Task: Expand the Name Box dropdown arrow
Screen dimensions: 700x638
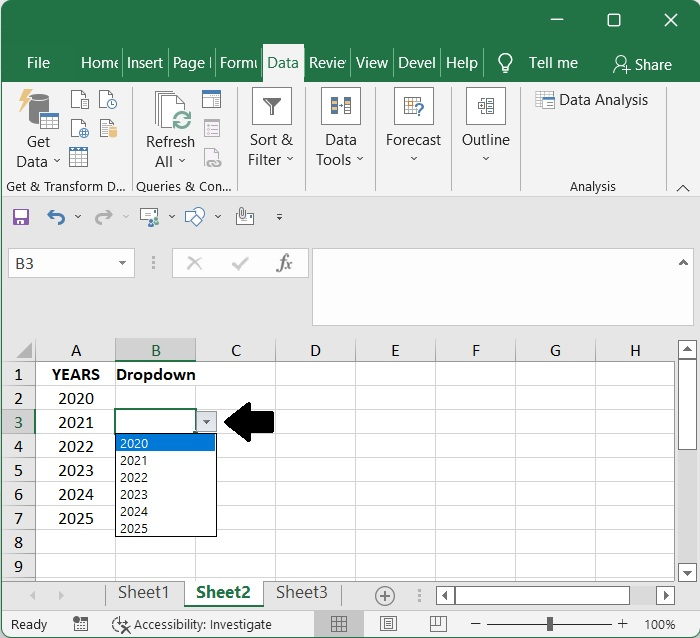Action: 122,263
